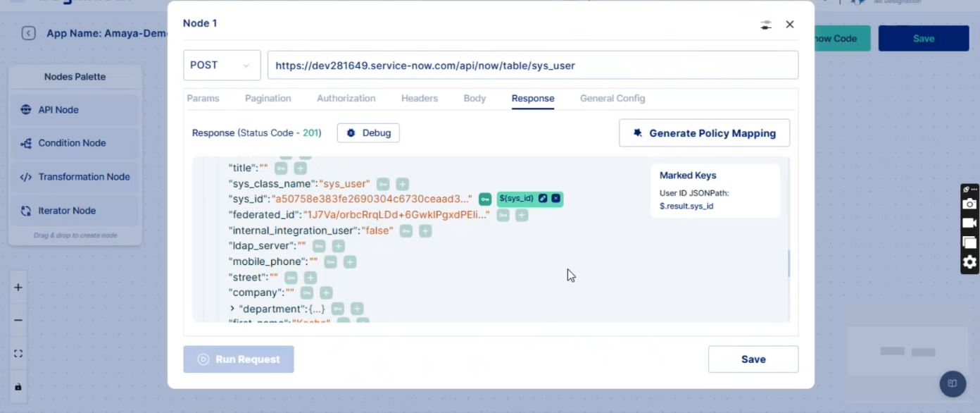This screenshot has height=413, width=980.
Task: Select Iterator Node in Nodes Palette
Action: click(x=75, y=211)
